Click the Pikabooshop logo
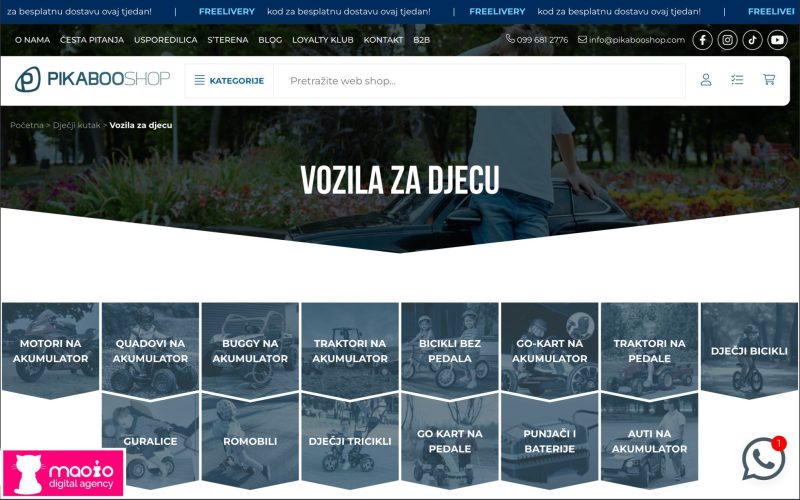 92,80
